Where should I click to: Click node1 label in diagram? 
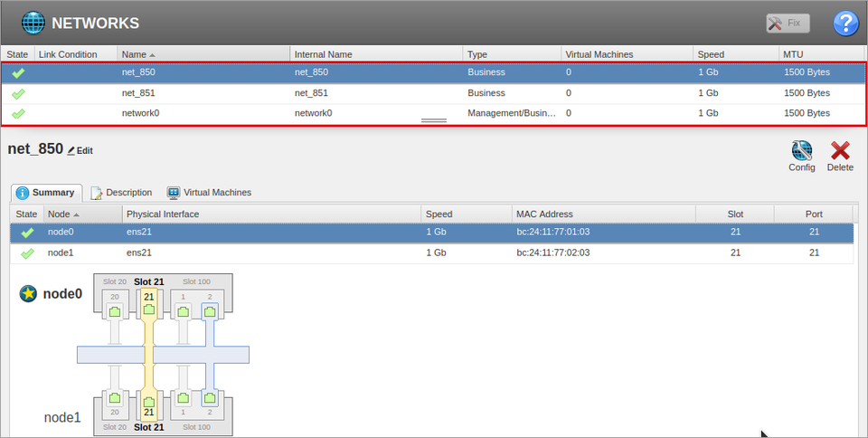(62, 417)
